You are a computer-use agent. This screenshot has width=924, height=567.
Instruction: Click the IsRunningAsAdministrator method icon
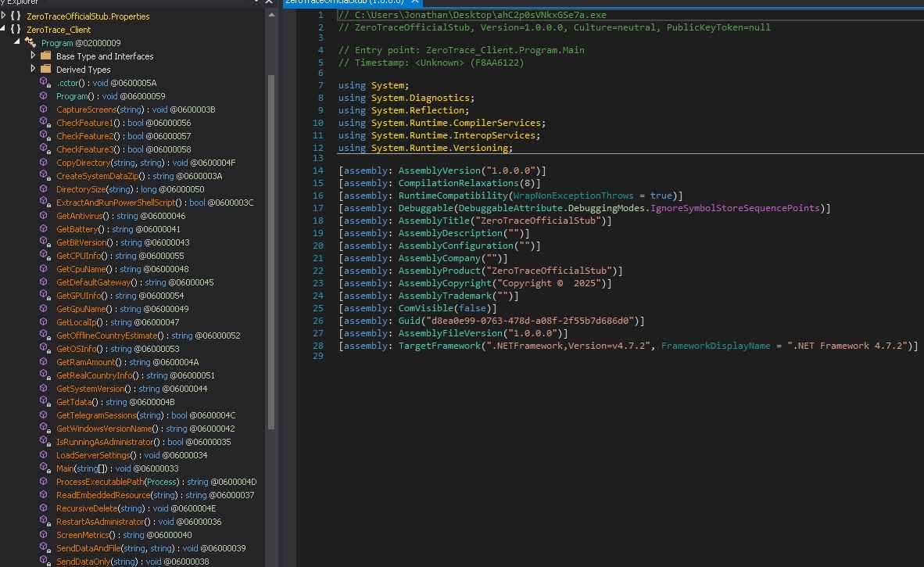[x=45, y=441]
